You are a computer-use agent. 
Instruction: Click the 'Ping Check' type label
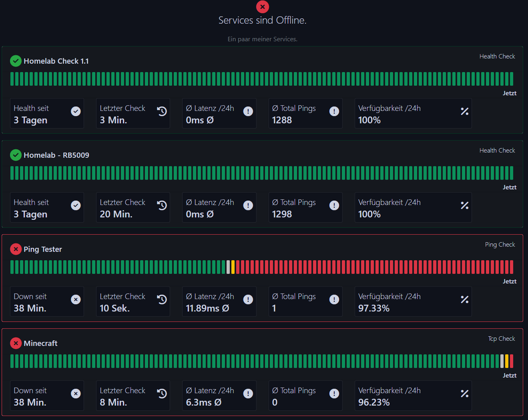pyautogui.click(x=500, y=245)
